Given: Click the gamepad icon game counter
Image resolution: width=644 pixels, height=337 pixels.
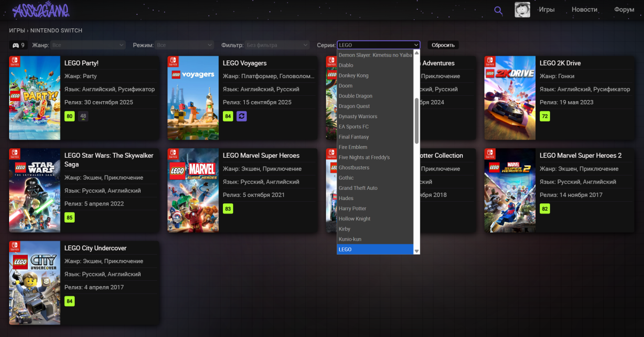Looking at the screenshot, I should pos(19,45).
